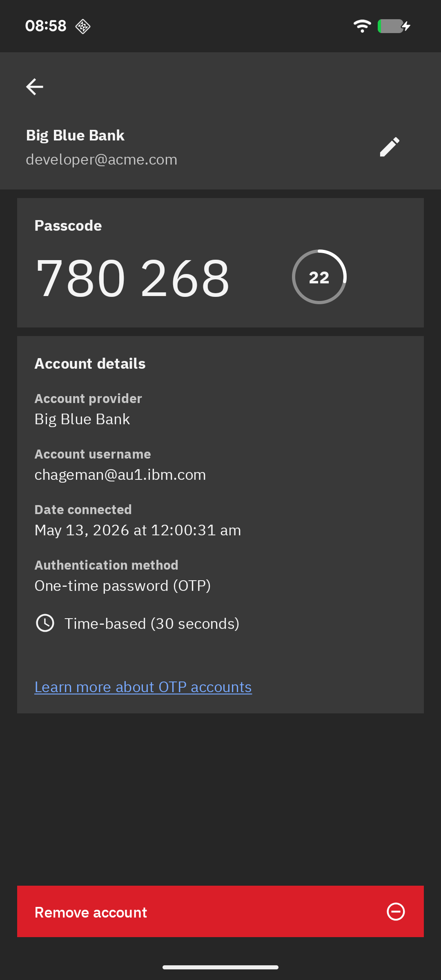This screenshot has height=980, width=441.
Task: Tap the Passcode heading
Action: click(68, 225)
